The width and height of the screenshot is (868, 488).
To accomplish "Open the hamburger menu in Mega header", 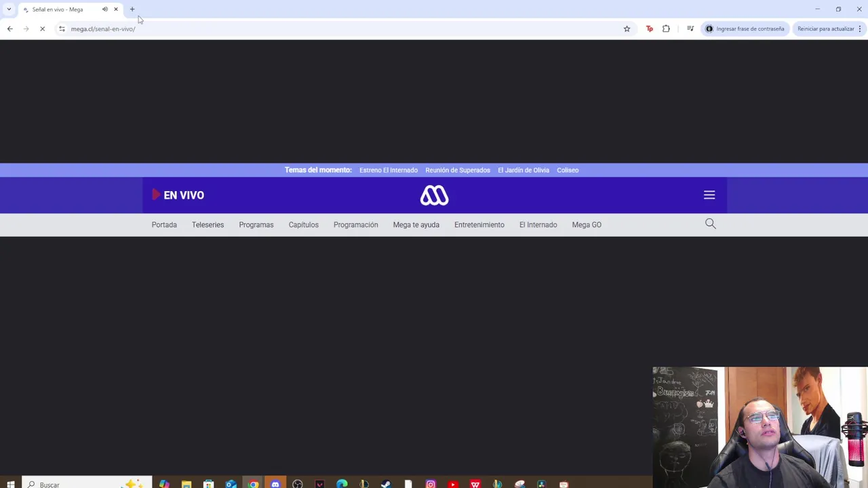I will coord(709,195).
